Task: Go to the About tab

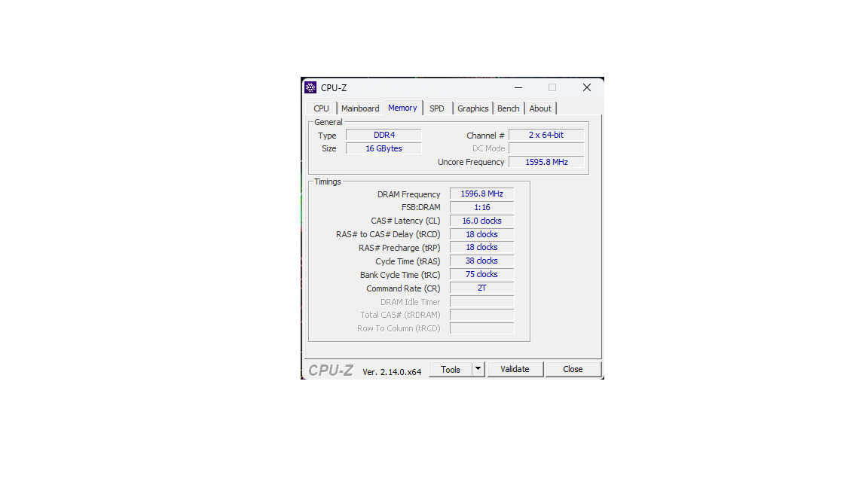Action: pos(540,108)
